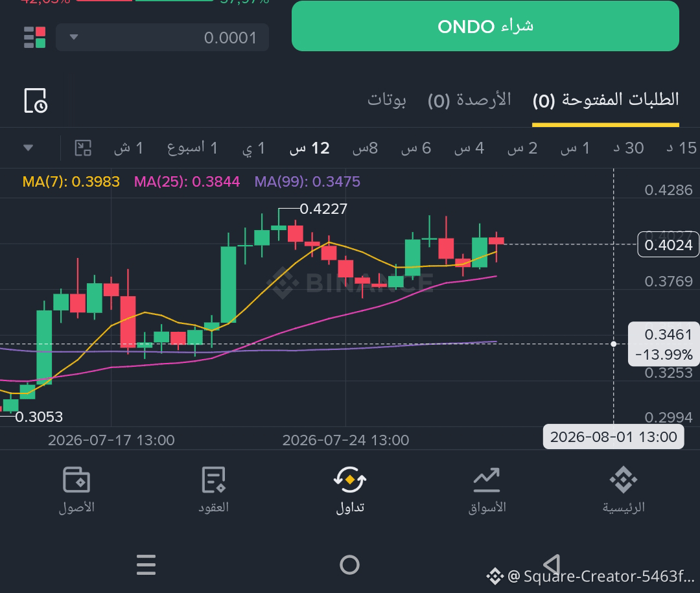Screen dimensions: 700x593
Task: Switch to the الأرصدة (0) tab
Action: coord(469,100)
